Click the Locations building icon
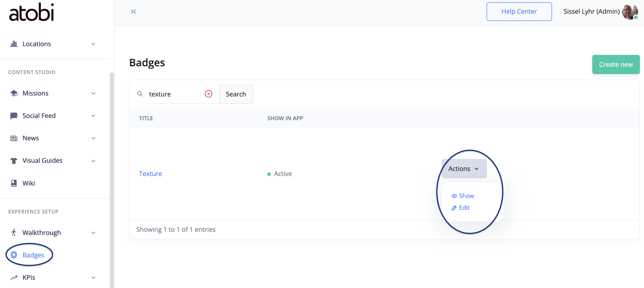This screenshot has width=644, height=288. point(14,44)
